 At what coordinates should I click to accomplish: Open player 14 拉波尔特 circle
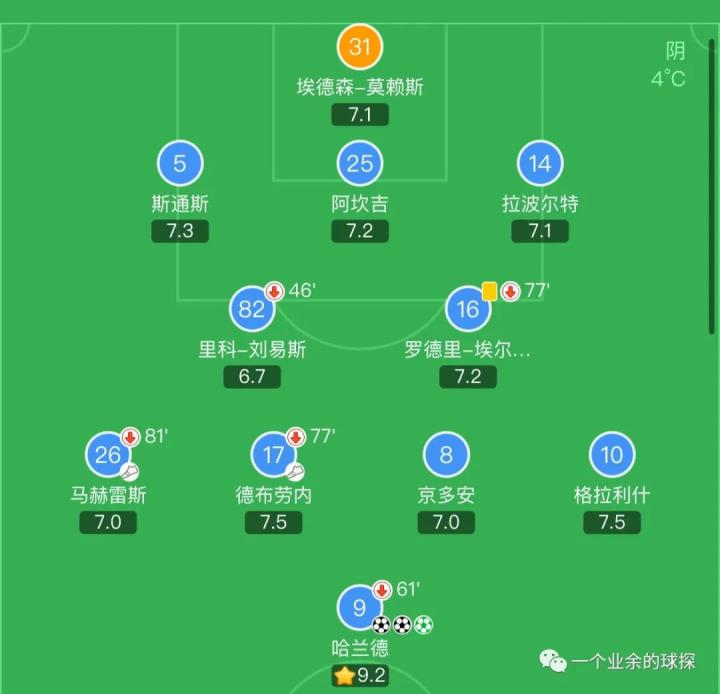[x=540, y=164]
